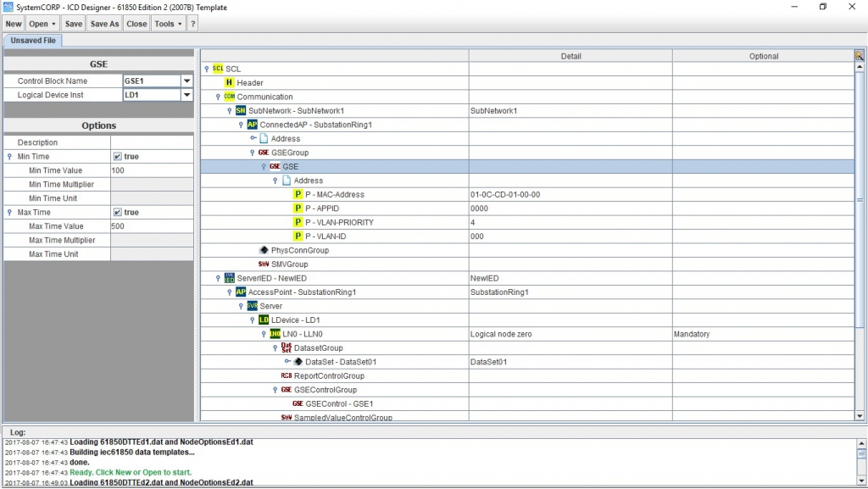
Task: Click the Detail column header
Action: click(x=570, y=56)
